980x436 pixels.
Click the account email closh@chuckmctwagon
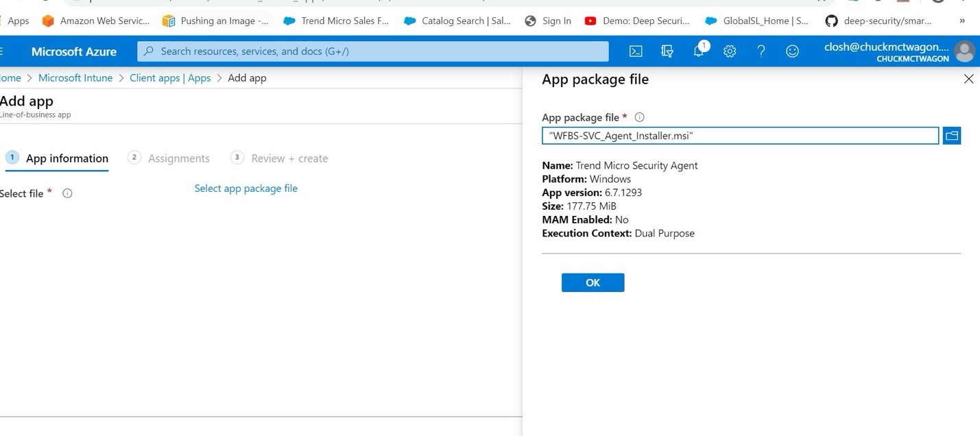pos(886,47)
